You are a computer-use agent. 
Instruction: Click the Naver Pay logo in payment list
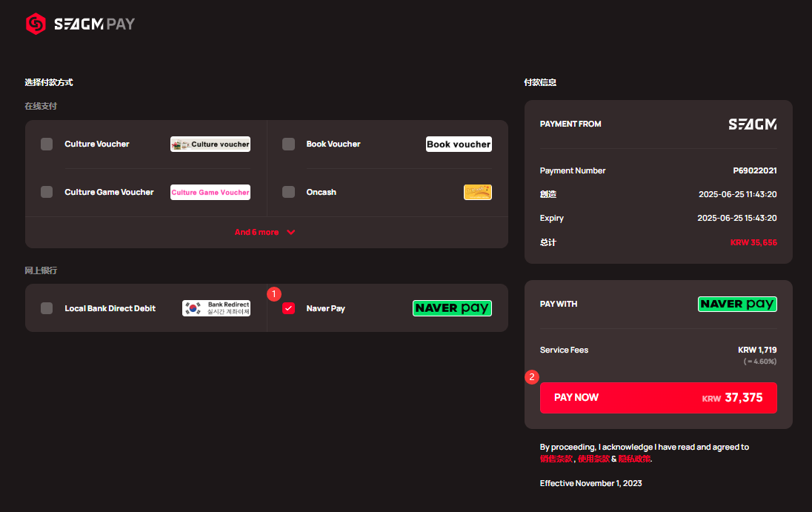(x=452, y=308)
